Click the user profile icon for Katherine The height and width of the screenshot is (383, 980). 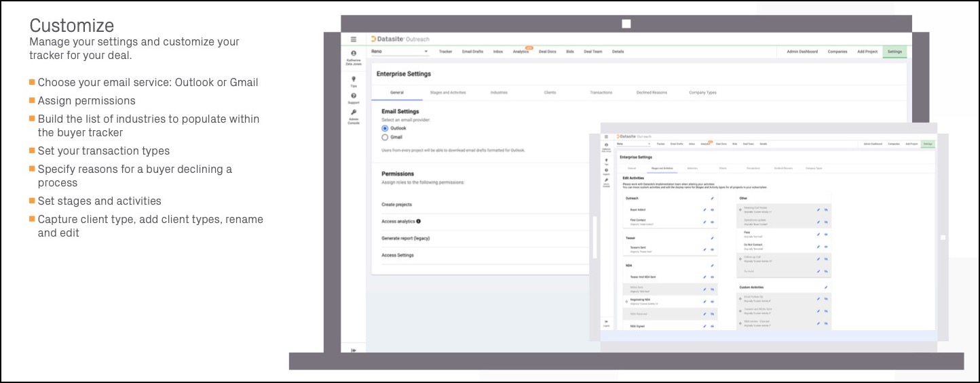tap(354, 53)
